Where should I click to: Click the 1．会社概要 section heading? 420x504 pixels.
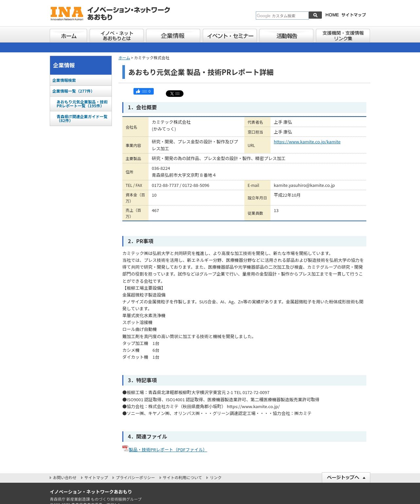(244, 107)
